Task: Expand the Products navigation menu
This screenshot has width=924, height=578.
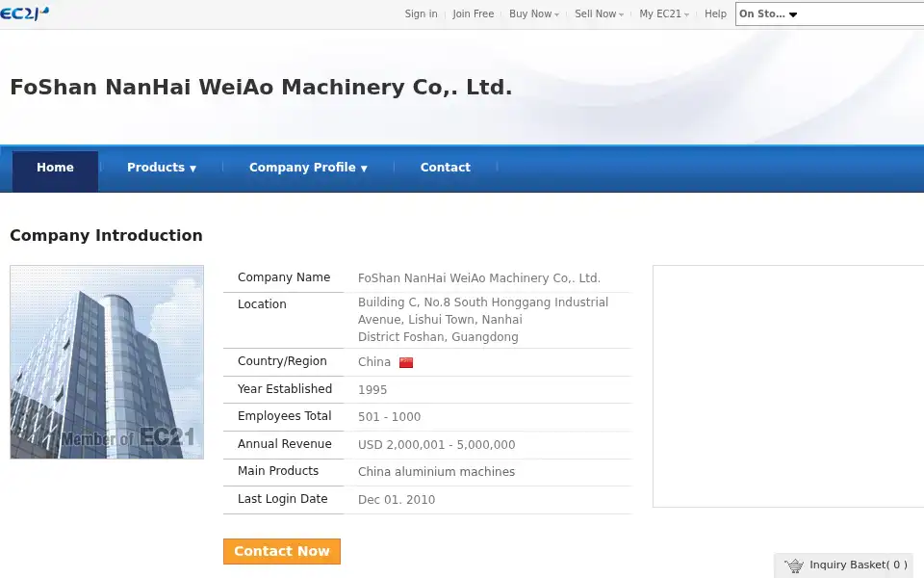Action: click(x=161, y=168)
